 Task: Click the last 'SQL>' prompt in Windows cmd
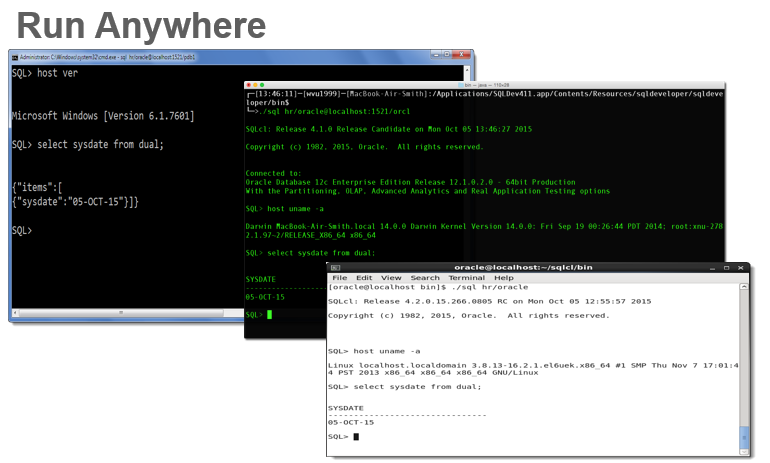(22, 231)
